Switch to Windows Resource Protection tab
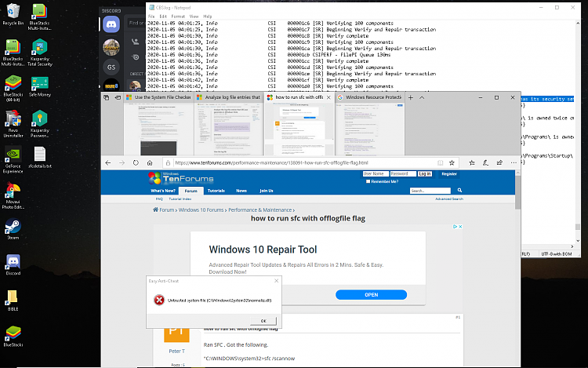588x368 pixels. pos(370,97)
